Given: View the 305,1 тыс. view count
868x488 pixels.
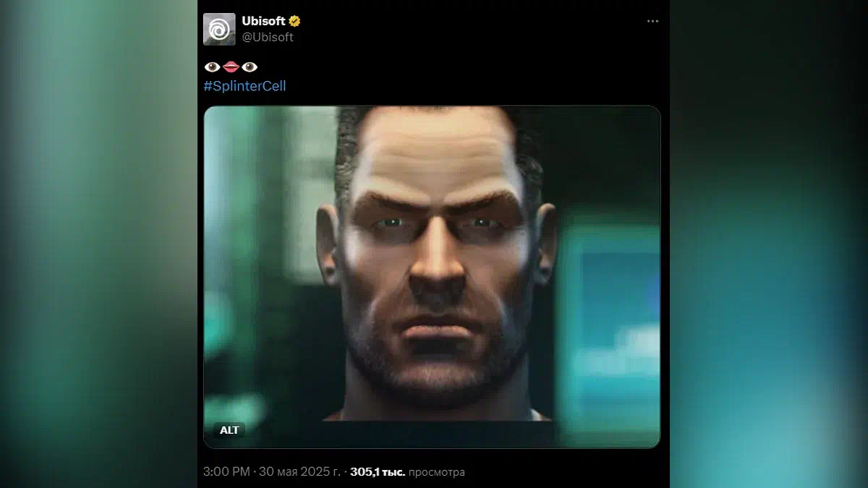Looking at the screenshot, I should click(378, 472).
